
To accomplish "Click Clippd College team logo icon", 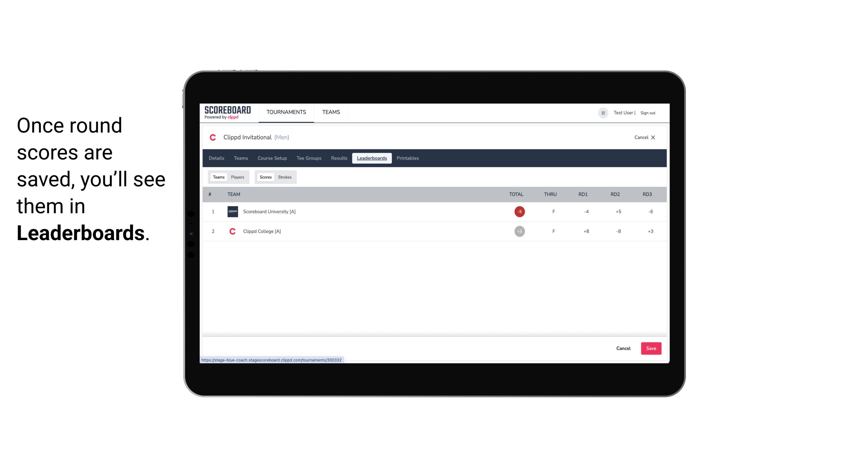I will pyautogui.click(x=232, y=231).
